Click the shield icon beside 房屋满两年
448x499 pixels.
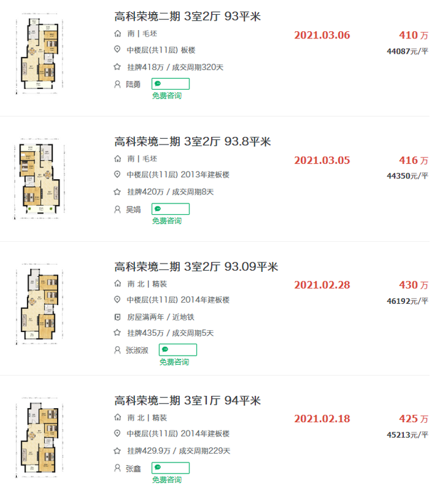click(x=117, y=317)
